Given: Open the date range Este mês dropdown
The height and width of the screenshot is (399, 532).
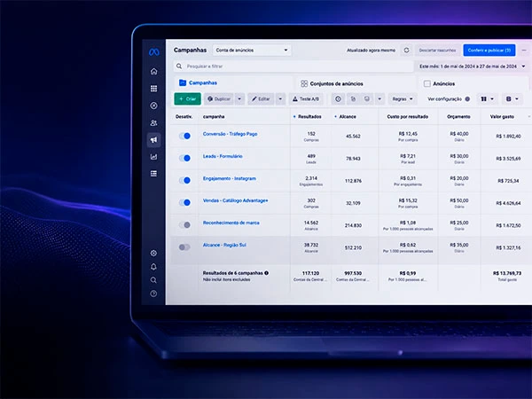Looking at the screenshot, I should click(x=473, y=66).
